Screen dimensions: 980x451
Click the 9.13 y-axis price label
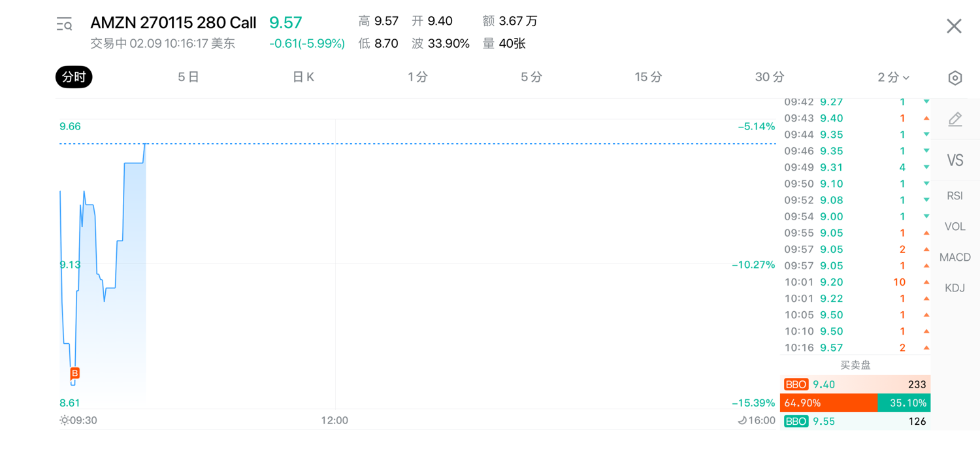[x=70, y=265]
